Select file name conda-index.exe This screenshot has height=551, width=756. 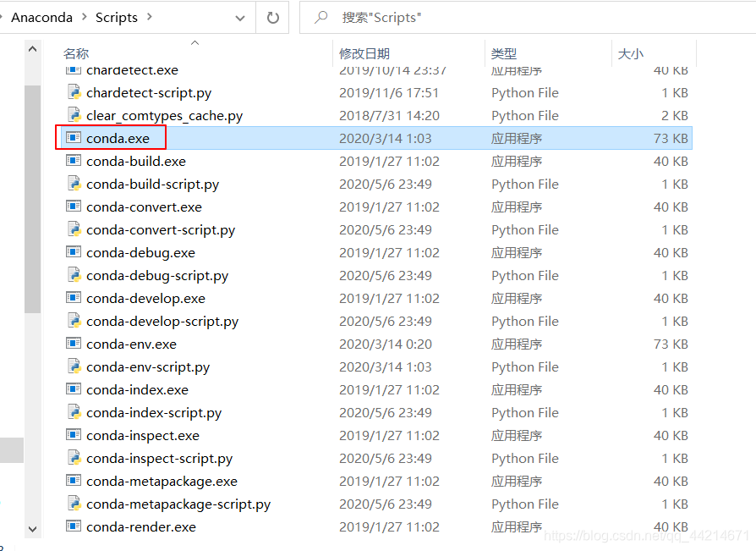pos(137,390)
